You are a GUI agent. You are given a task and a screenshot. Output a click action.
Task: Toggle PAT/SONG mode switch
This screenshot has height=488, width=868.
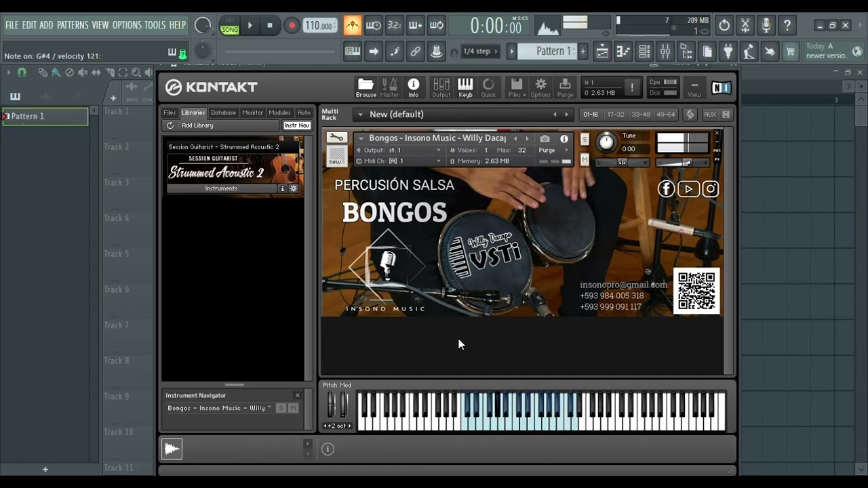point(230,26)
